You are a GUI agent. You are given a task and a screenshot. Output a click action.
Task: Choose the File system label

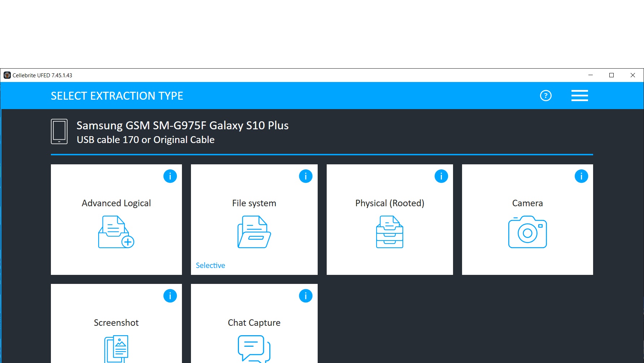tap(254, 203)
